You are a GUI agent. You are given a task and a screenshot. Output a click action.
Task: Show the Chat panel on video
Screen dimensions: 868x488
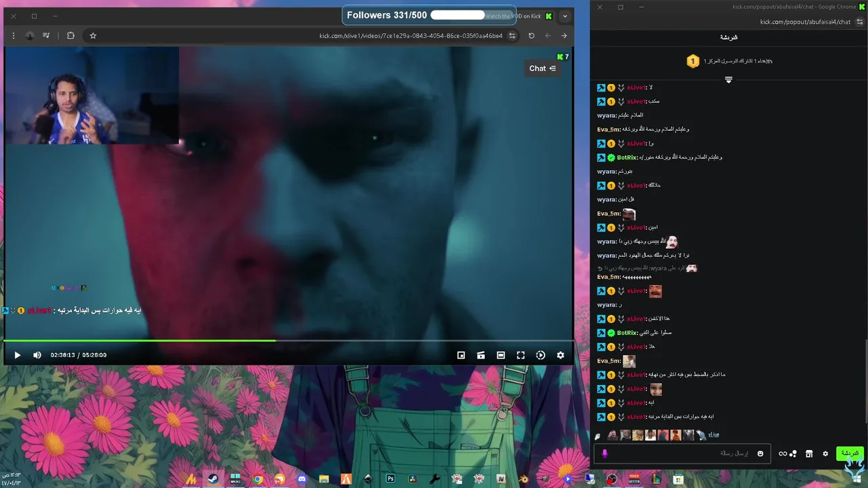coord(542,68)
